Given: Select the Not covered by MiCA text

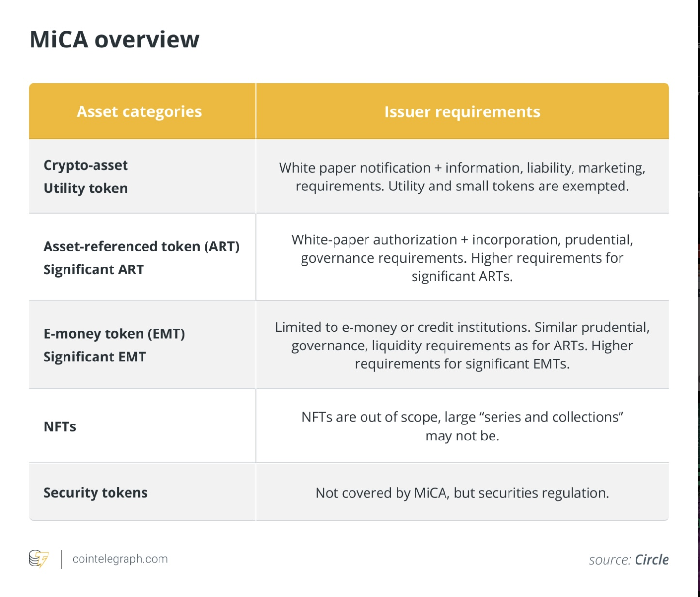Looking at the screenshot, I should point(462,493).
